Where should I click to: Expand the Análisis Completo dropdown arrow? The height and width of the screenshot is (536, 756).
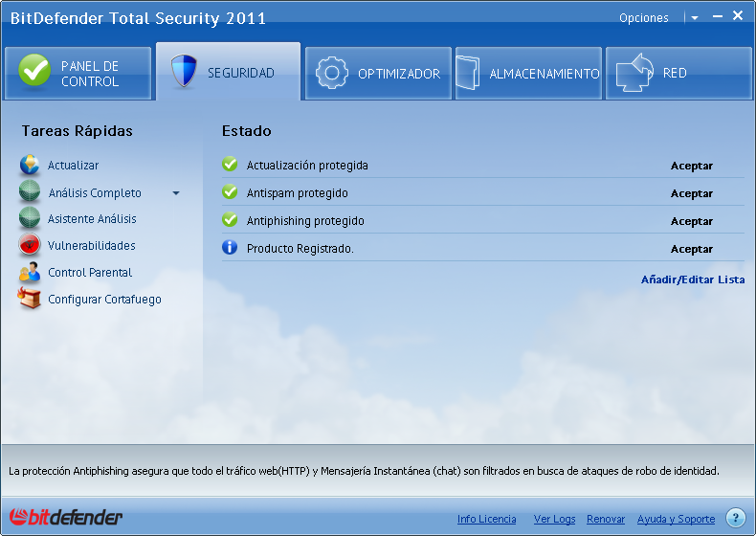coord(176,193)
